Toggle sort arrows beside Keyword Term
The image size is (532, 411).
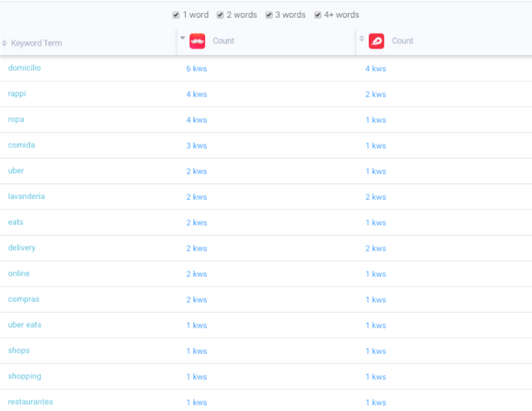coord(4,43)
